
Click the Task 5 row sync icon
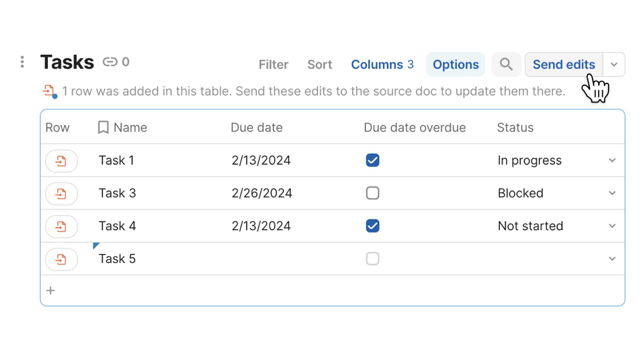[x=61, y=259]
